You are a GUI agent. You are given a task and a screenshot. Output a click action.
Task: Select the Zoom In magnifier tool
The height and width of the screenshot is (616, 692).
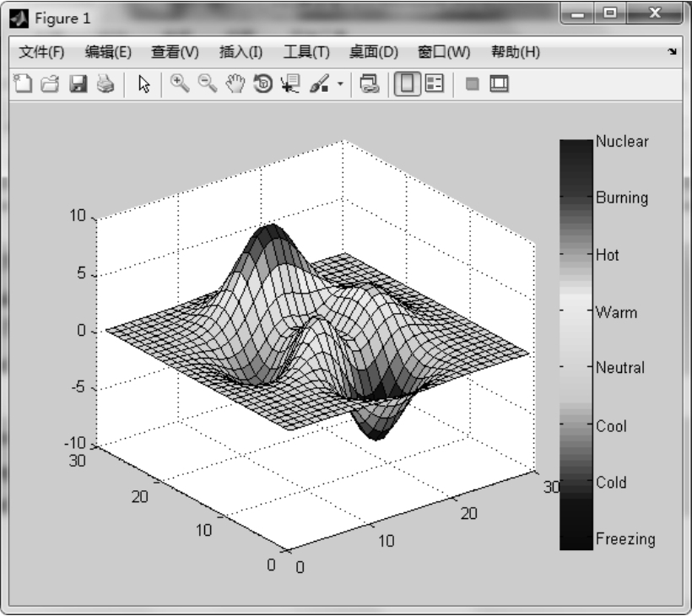point(180,83)
